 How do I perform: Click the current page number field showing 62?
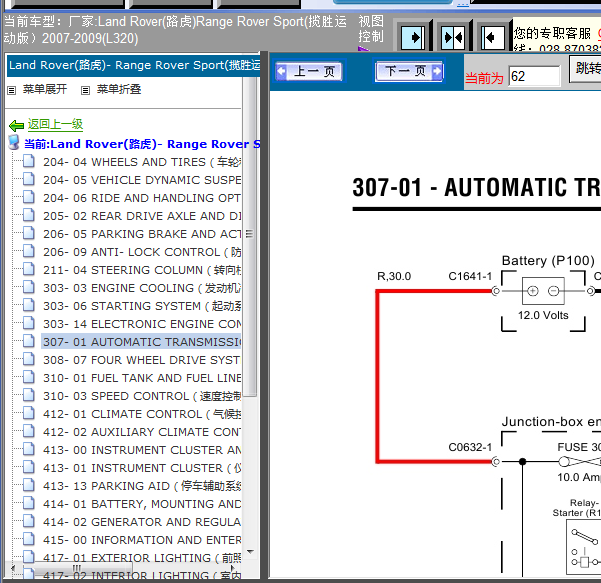point(534,76)
